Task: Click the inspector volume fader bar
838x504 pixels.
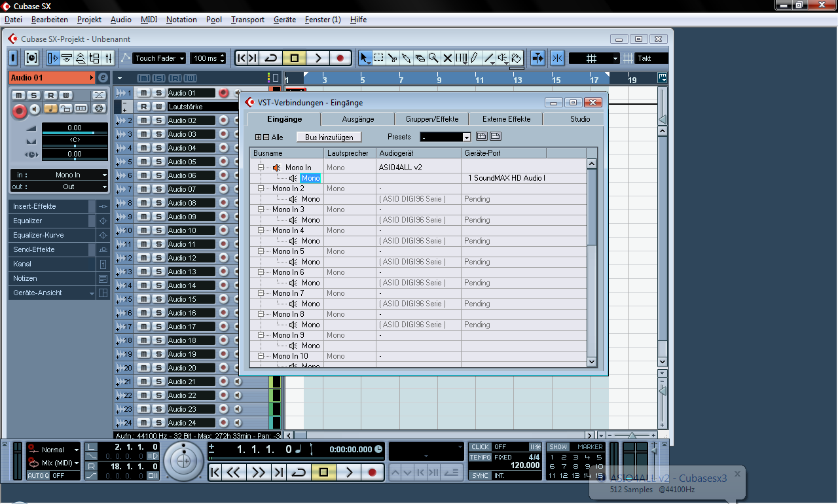Action: pos(75,133)
